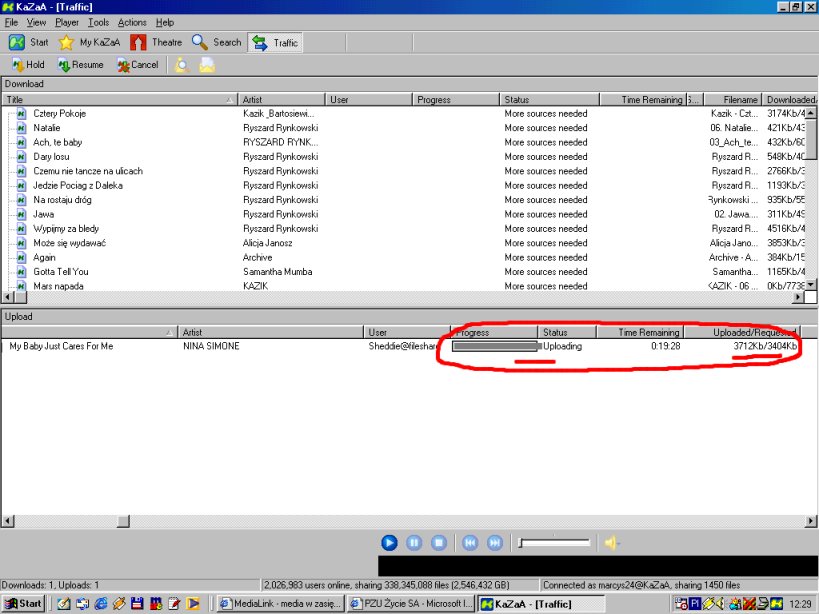Click the Pause button in the player

414,543
